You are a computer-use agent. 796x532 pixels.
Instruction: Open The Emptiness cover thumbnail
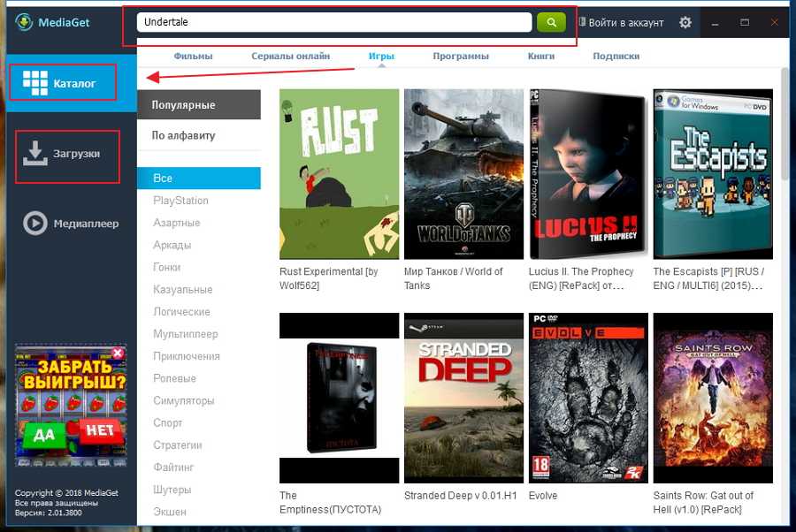(x=339, y=398)
